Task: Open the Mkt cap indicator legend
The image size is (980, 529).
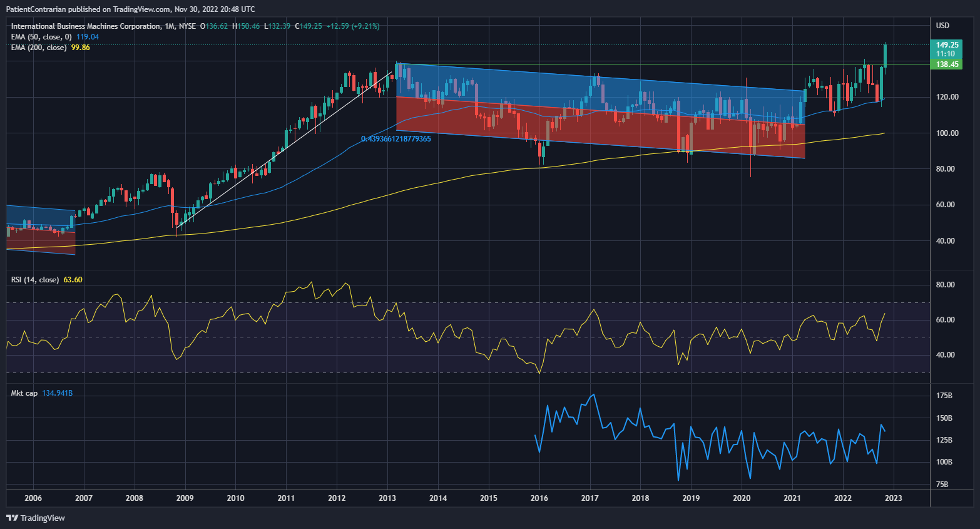Action: tap(24, 393)
